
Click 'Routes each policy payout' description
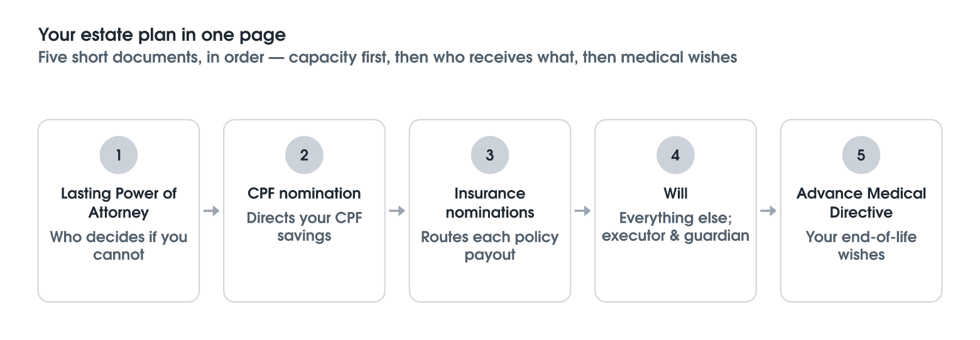(490, 246)
